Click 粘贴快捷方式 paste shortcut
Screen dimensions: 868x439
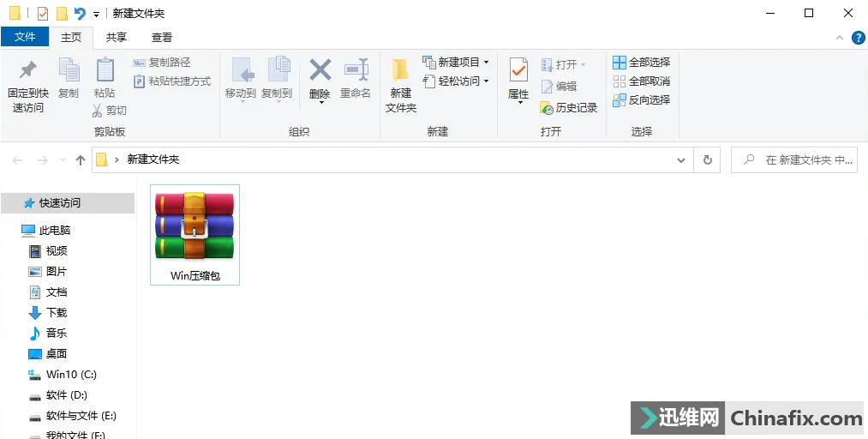click(172, 81)
